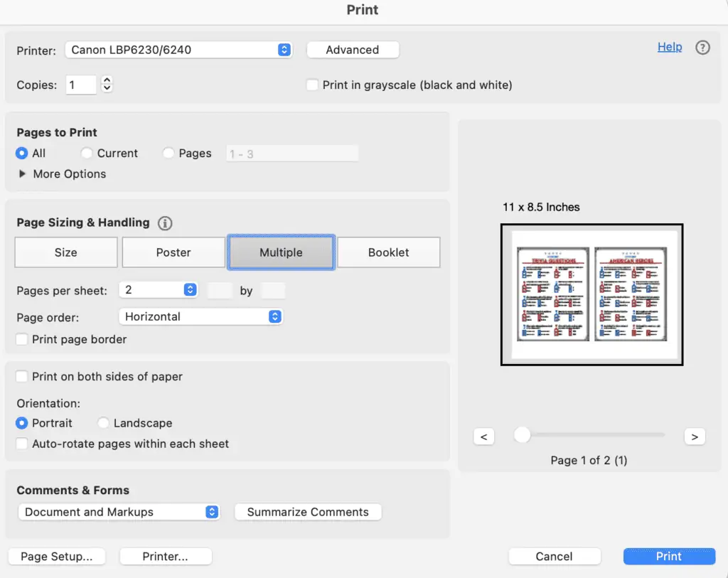Open the Page Sizing & Handling info icon
Image resolution: width=728 pixels, height=578 pixels.
point(164,223)
